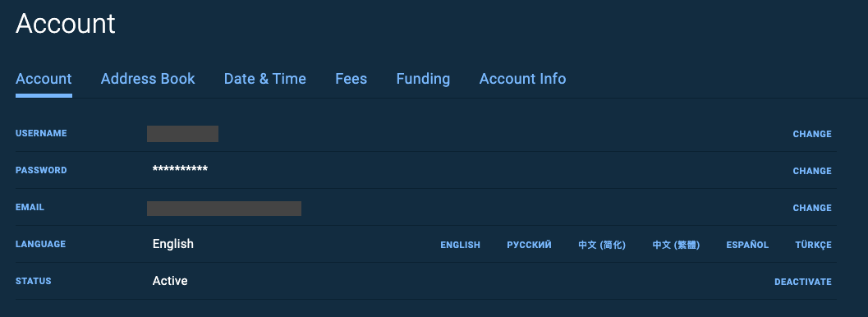The image size is (868, 317).
Task: Choose Traditional Chinese 中文 (繁體) language
Action: pos(676,245)
